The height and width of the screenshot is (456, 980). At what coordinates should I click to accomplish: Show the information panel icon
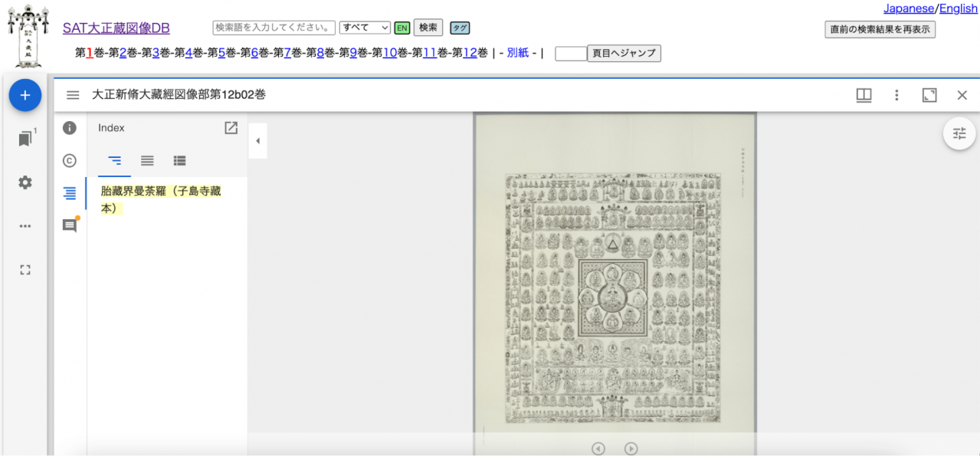pos(70,128)
